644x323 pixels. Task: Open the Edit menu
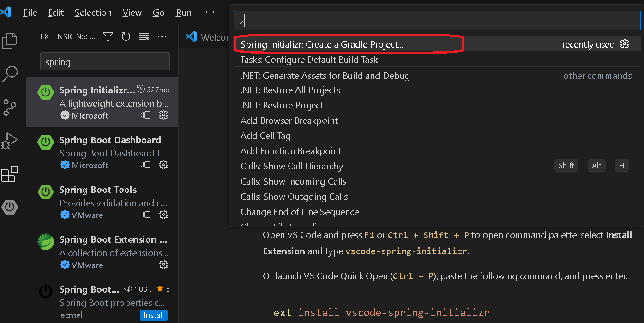pos(56,12)
